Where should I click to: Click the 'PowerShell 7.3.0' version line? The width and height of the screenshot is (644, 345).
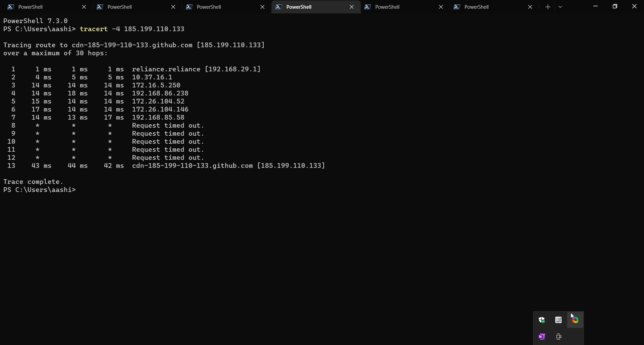pos(36,21)
